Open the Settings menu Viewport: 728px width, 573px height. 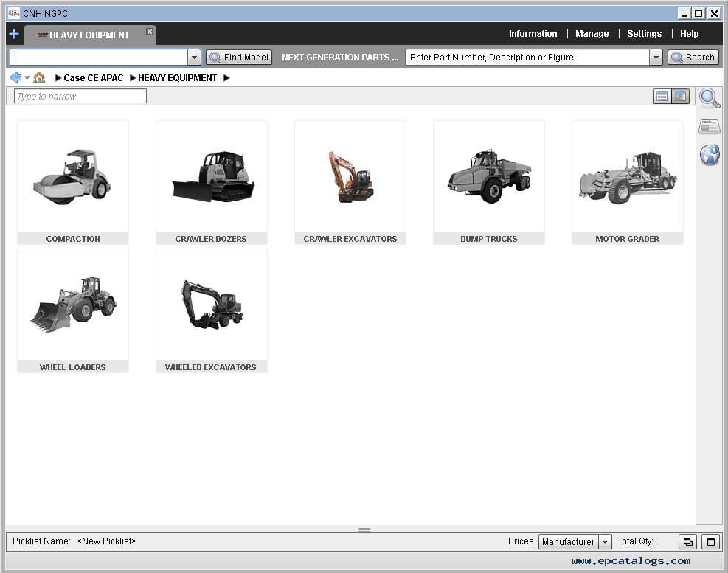(x=644, y=33)
